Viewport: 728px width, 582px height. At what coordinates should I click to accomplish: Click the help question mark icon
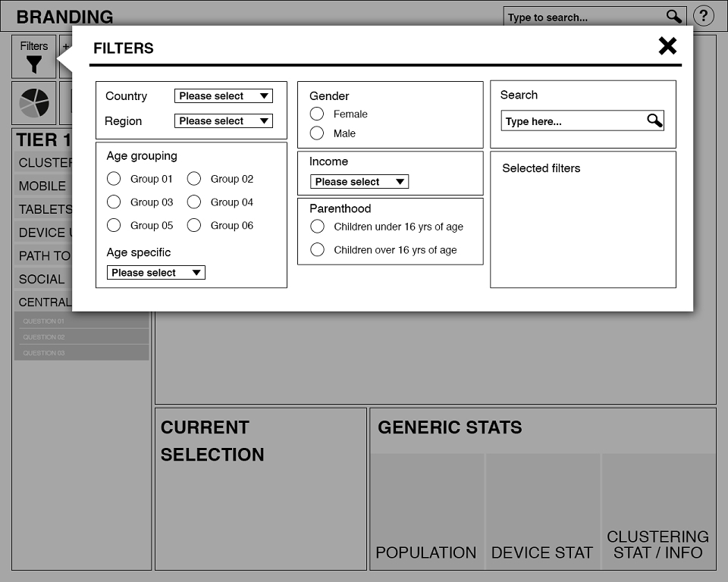704,17
